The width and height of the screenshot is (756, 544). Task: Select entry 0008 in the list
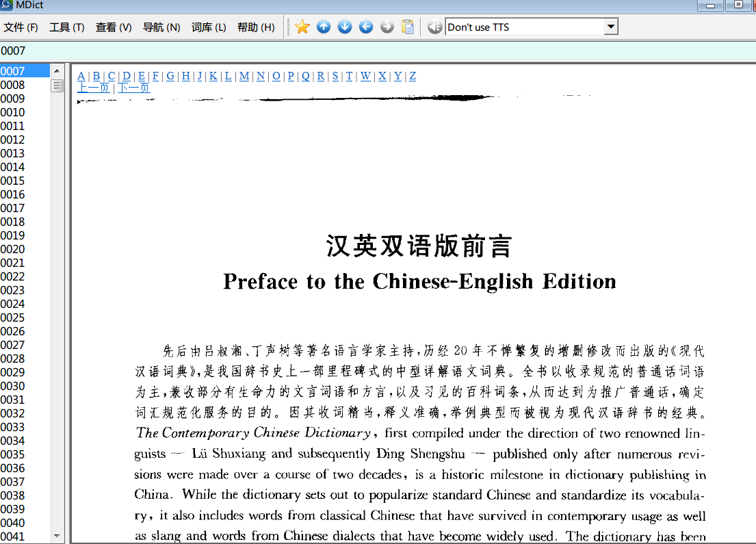[25, 85]
